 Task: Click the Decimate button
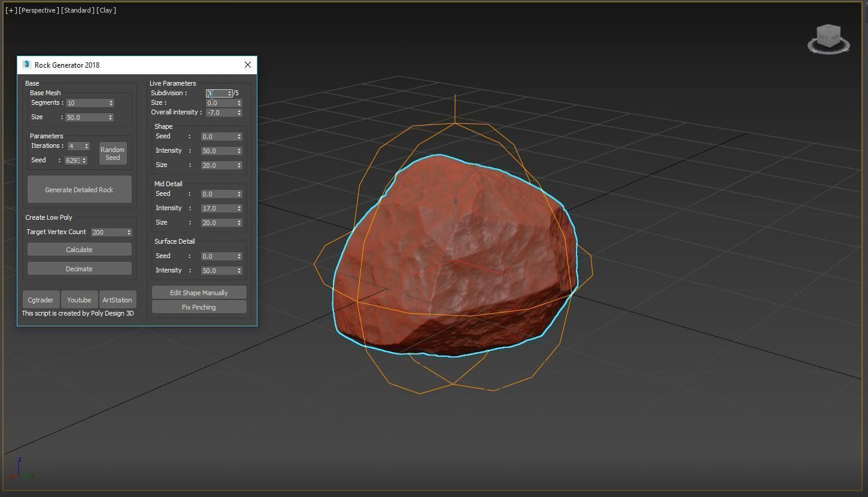coord(79,269)
